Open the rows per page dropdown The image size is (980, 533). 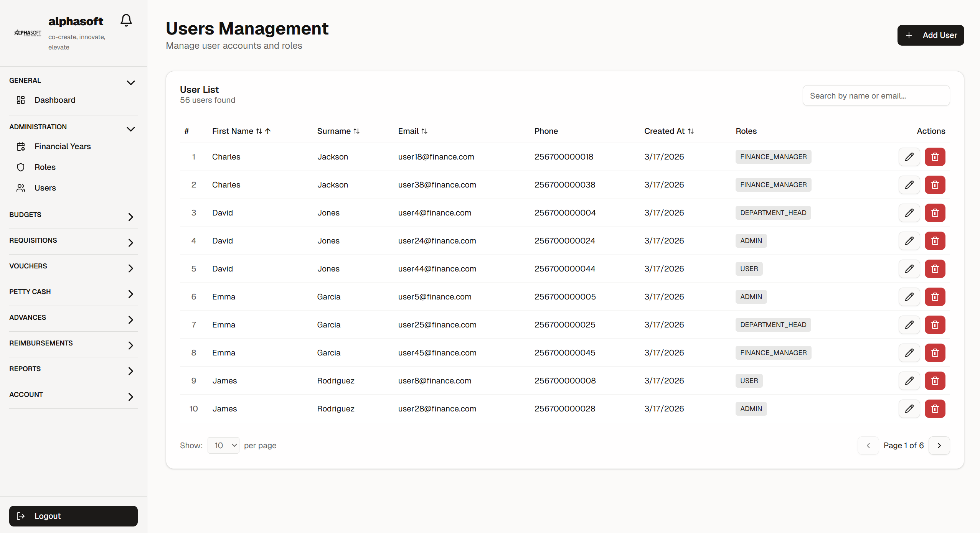pos(223,446)
